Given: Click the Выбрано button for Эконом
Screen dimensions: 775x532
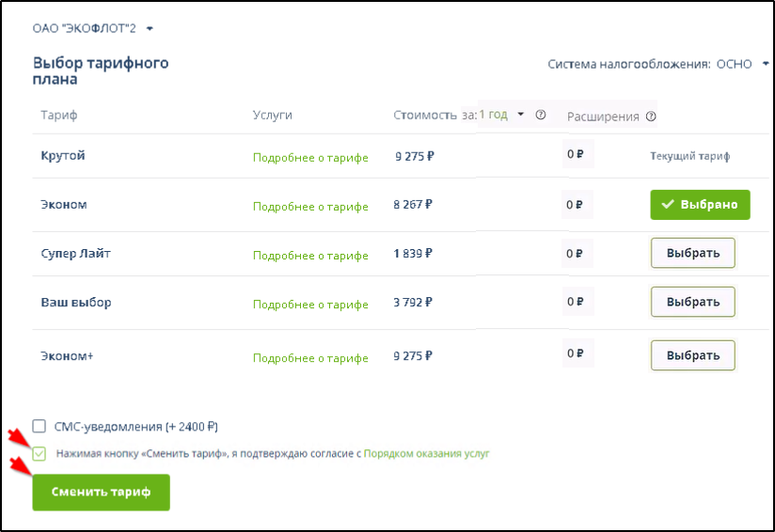Looking at the screenshot, I should [x=700, y=205].
